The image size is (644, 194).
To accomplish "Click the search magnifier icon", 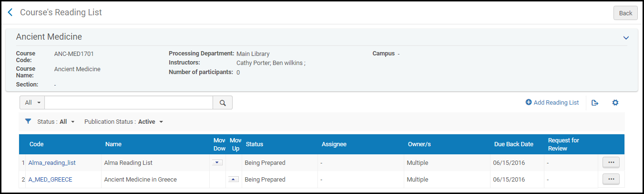I will pyautogui.click(x=222, y=103).
